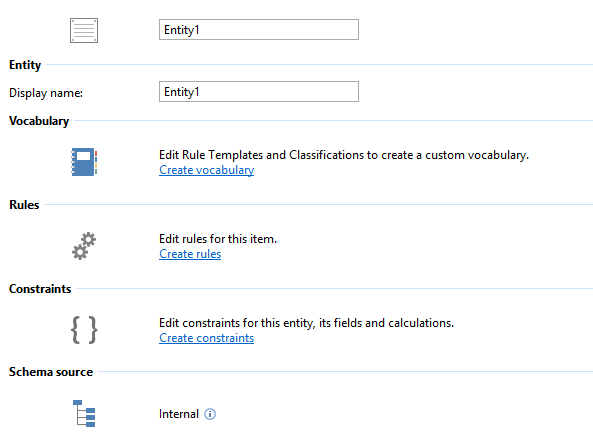Follow the Create constraints link
The image size is (593, 443).
(x=206, y=338)
